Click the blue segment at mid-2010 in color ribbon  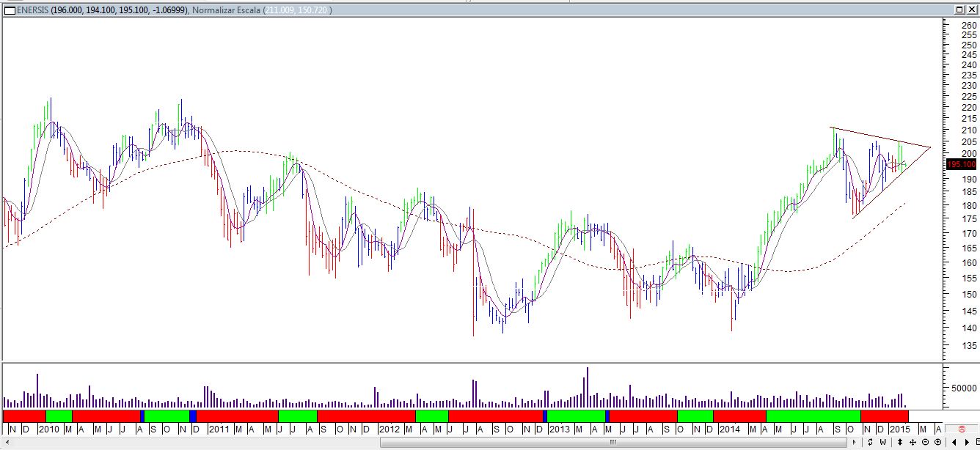coord(142,416)
